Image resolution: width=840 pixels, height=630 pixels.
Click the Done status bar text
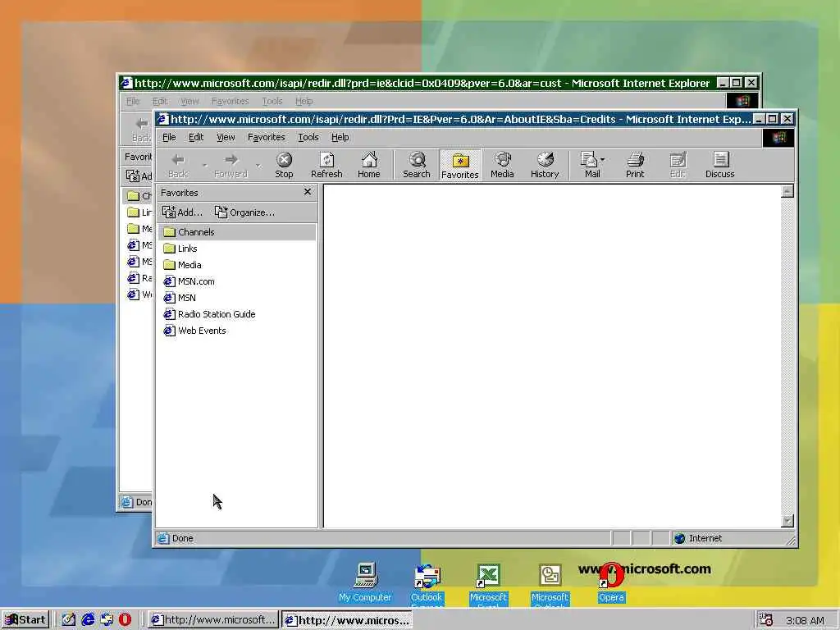pyautogui.click(x=183, y=538)
